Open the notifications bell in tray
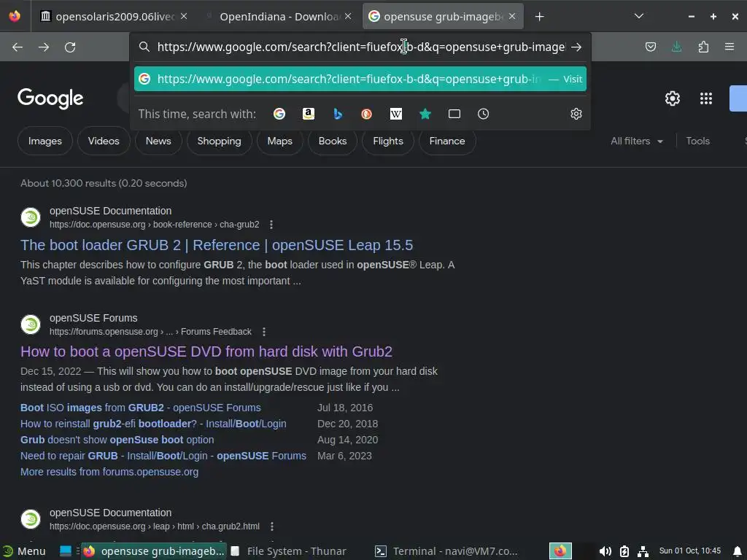This screenshot has height=560, width=747. click(737, 551)
